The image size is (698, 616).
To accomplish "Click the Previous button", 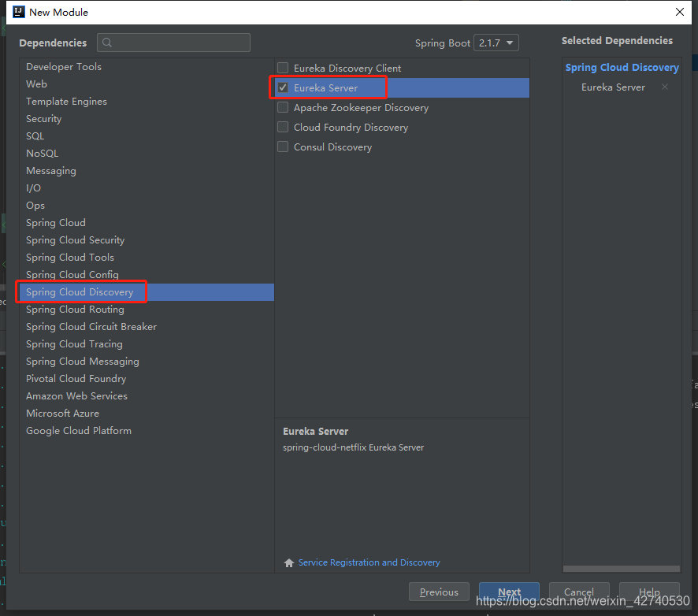I will (439, 592).
